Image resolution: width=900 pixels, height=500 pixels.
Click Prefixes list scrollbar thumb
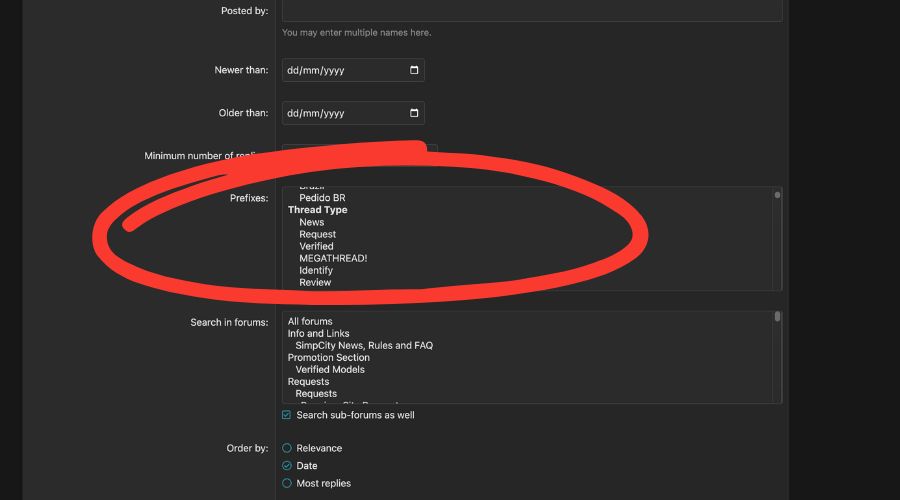click(777, 195)
